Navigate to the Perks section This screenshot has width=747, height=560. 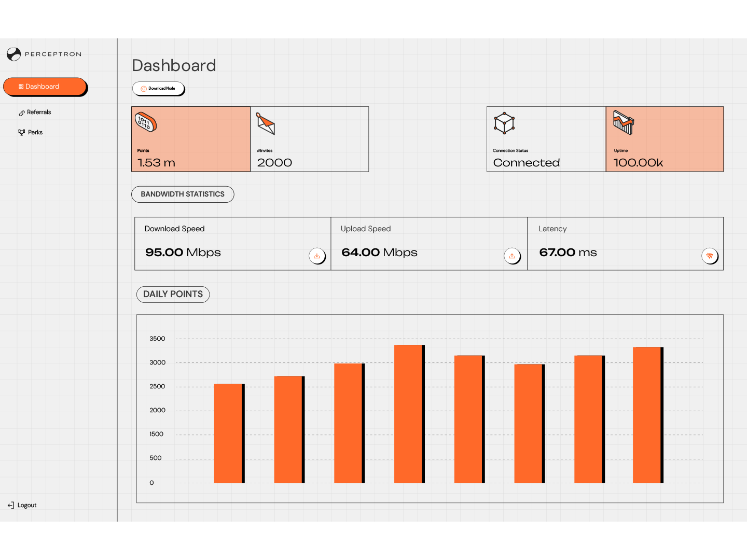pyautogui.click(x=35, y=132)
